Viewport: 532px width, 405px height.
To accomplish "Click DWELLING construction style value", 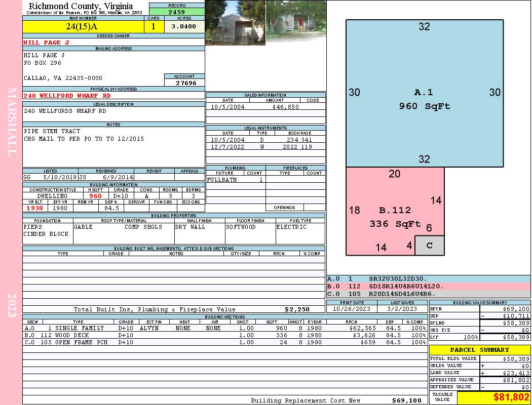I will (52, 196).
